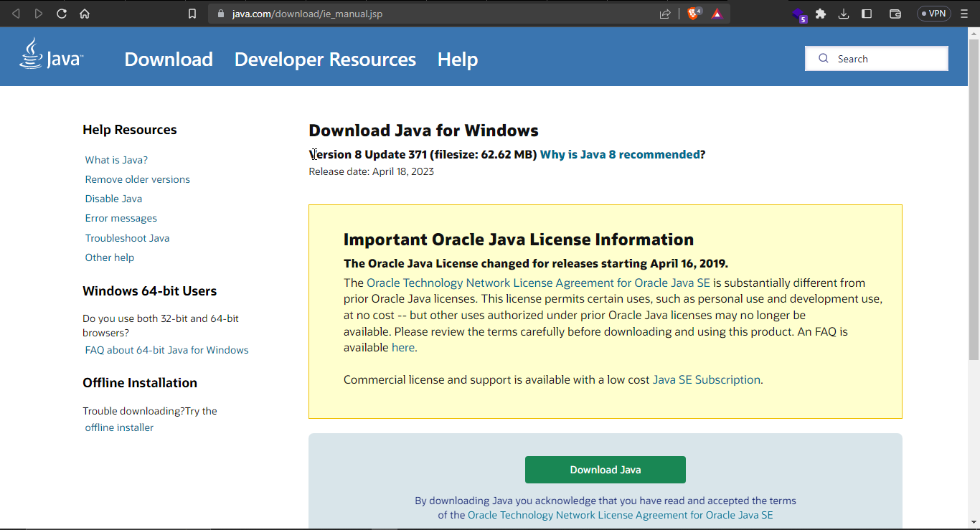The width and height of the screenshot is (980, 530).
Task: Open license agreement link below Download button
Action: point(620,515)
